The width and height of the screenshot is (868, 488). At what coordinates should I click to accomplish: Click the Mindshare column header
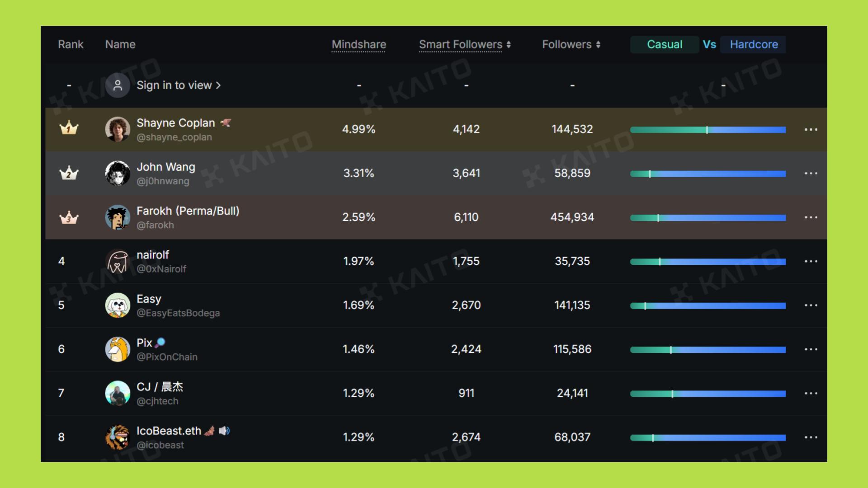[359, 44]
